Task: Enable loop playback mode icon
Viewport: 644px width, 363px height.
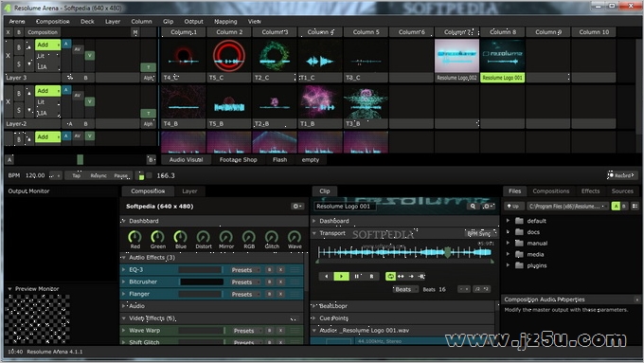Action: (x=390, y=276)
